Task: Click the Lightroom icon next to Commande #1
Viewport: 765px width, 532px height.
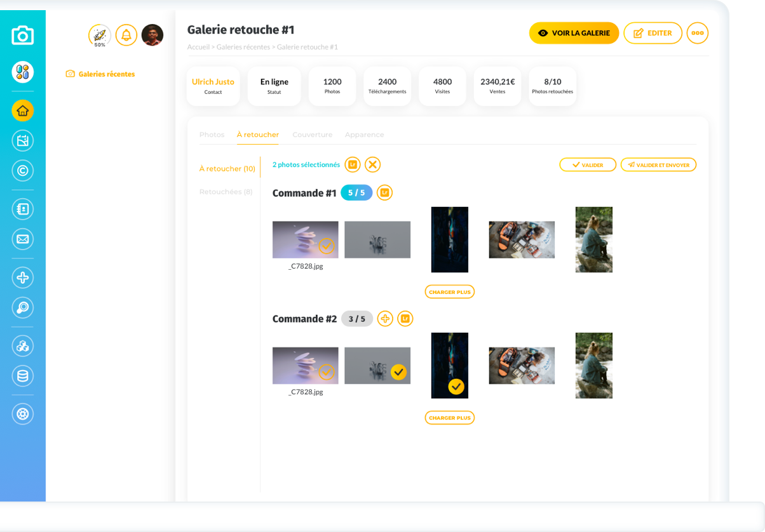Action: [384, 193]
